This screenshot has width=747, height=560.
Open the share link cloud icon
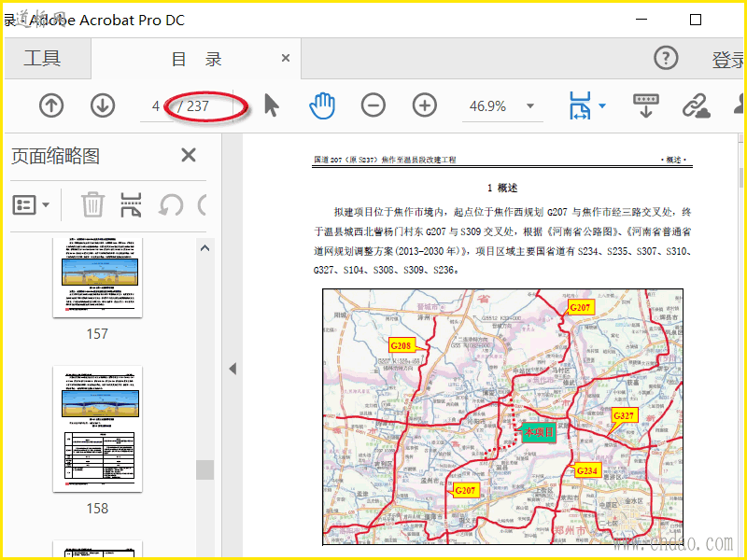(696, 105)
